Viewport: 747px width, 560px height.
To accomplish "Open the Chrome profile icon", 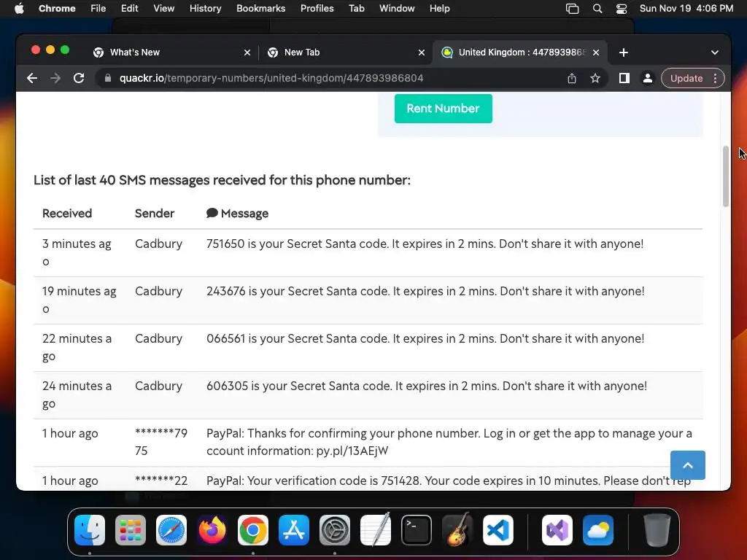I will (x=648, y=78).
